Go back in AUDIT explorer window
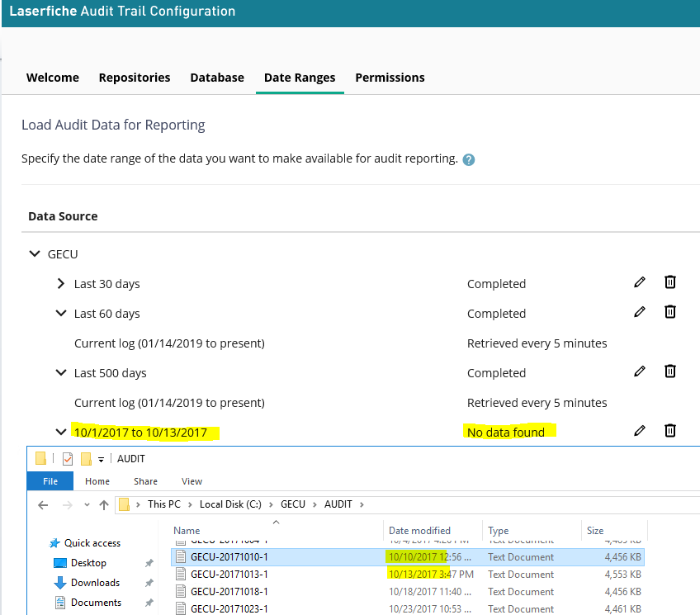 point(43,505)
